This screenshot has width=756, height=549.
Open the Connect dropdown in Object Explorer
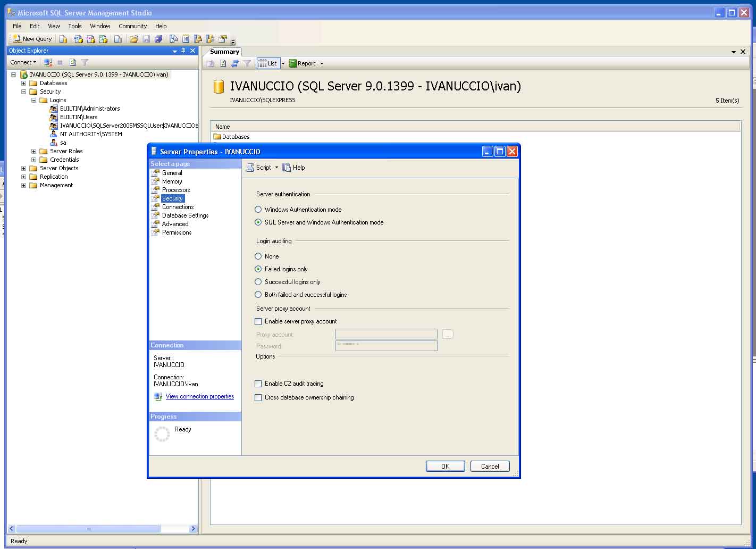[x=23, y=62]
